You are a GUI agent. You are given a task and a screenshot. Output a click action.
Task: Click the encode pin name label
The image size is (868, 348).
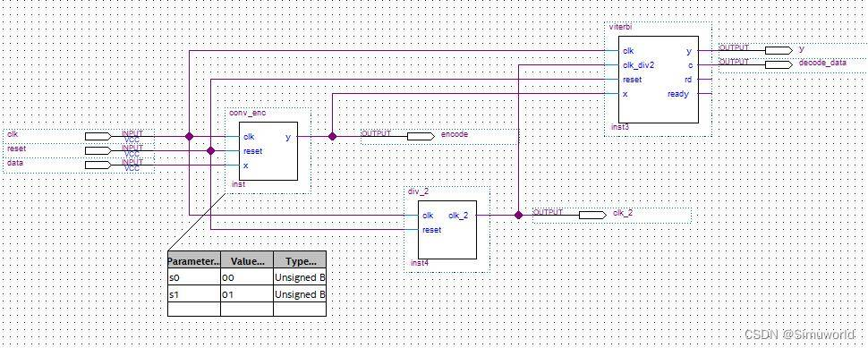pyautogui.click(x=455, y=133)
